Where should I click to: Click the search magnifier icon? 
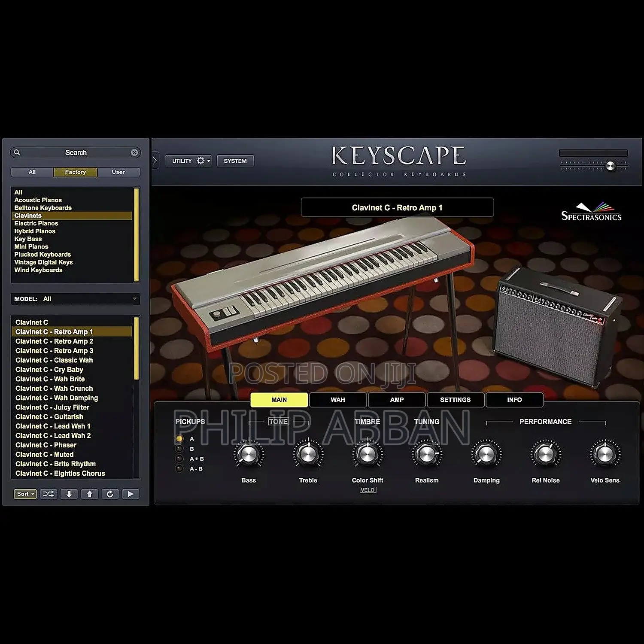[17, 152]
